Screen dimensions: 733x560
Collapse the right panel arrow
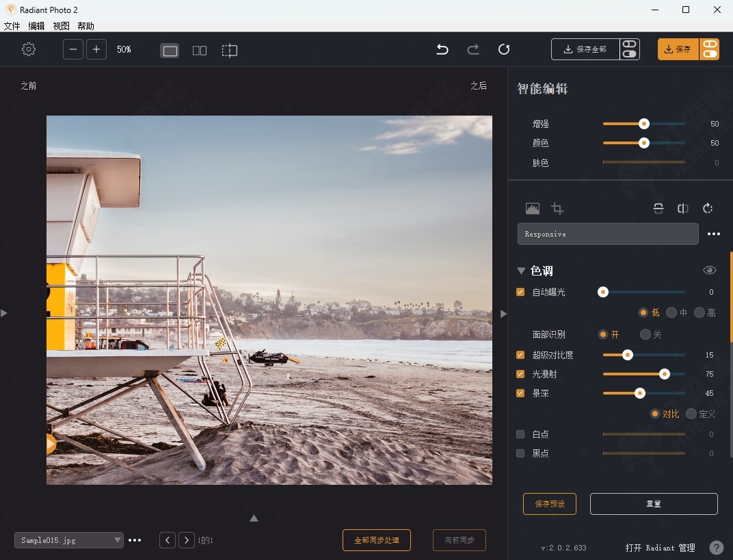pos(503,314)
